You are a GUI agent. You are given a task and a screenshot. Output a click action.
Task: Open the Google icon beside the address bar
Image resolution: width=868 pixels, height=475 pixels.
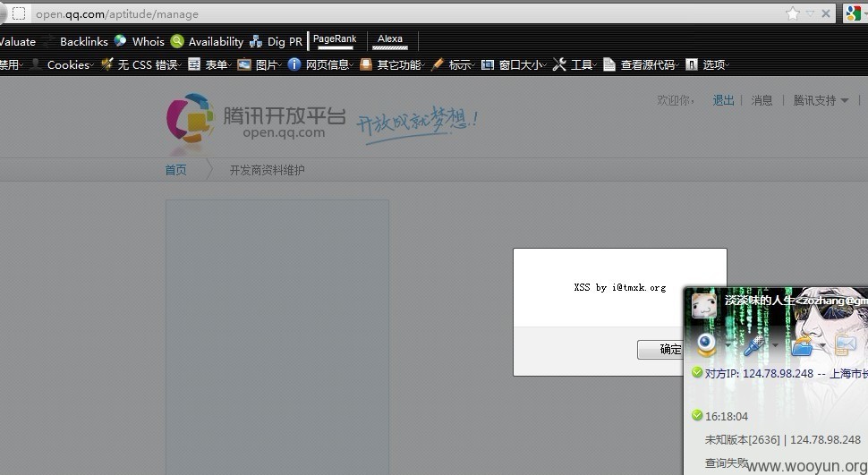click(853, 13)
